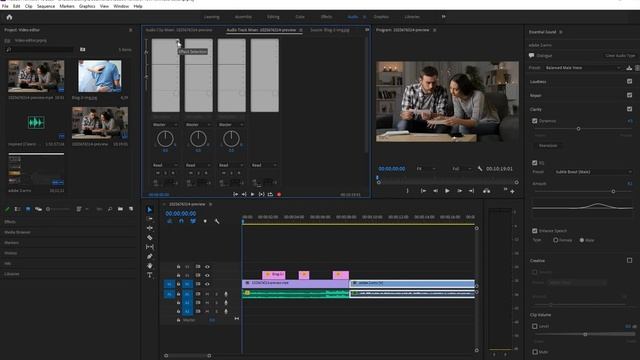The height and width of the screenshot is (360, 640).
Task: Select the Ripple Edit tool
Action: [x=150, y=228]
